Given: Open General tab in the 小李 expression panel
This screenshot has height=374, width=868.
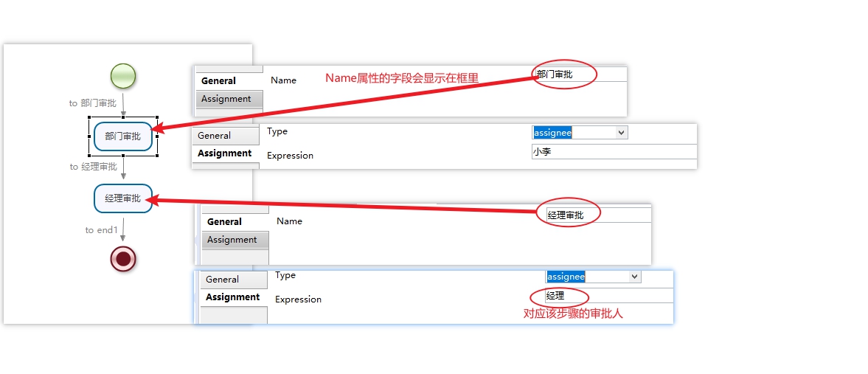Looking at the screenshot, I should click(226, 136).
